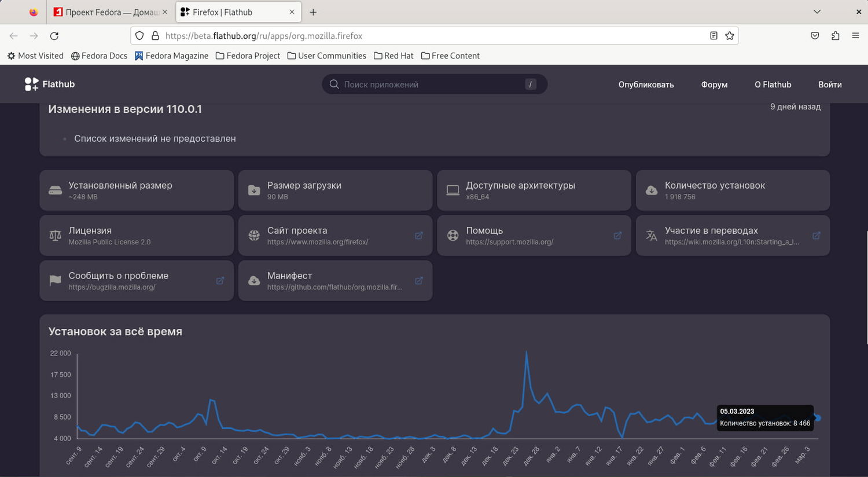Click external link icon for Манифест
Image resolution: width=868 pixels, height=477 pixels.
(x=419, y=281)
